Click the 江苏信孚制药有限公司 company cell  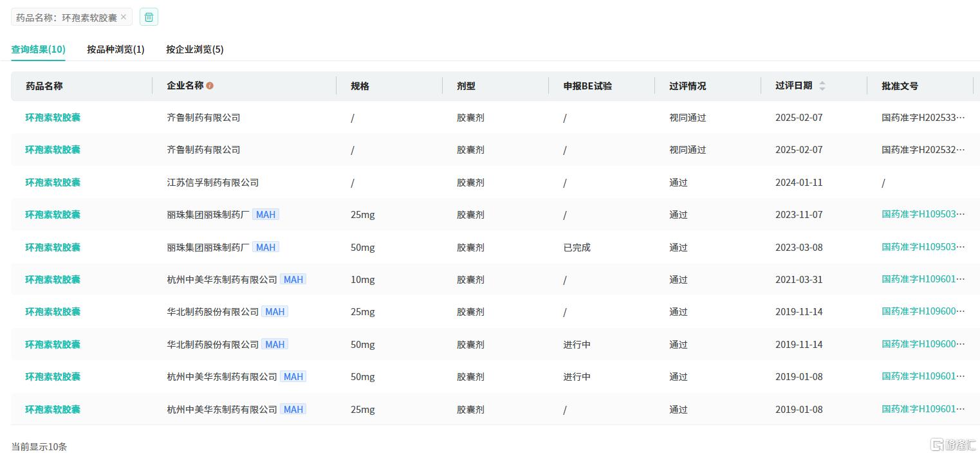click(213, 183)
